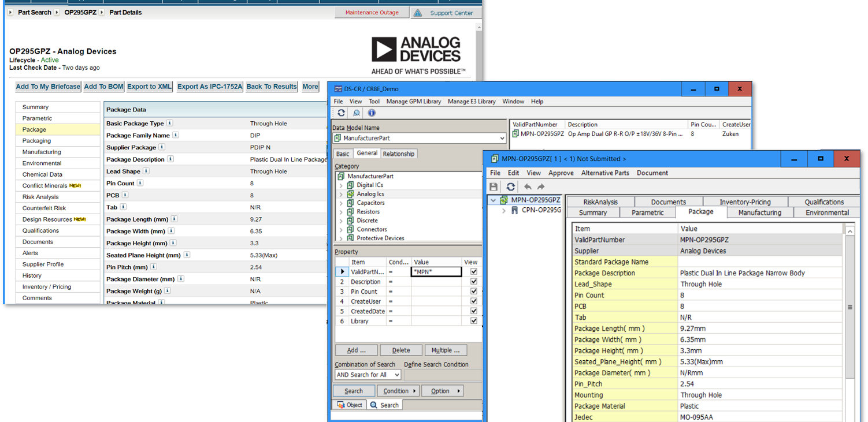Click Maintenance Outage link

tap(372, 13)
